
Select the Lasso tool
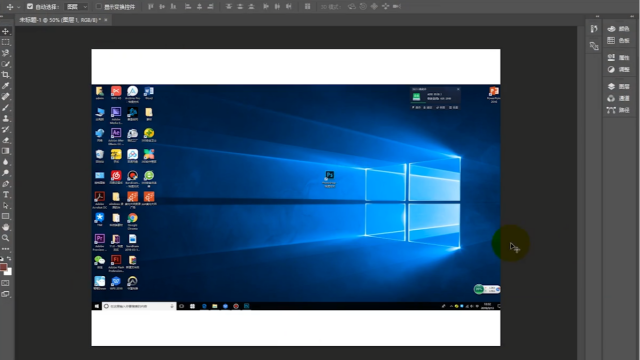click(x=6, y=53)
